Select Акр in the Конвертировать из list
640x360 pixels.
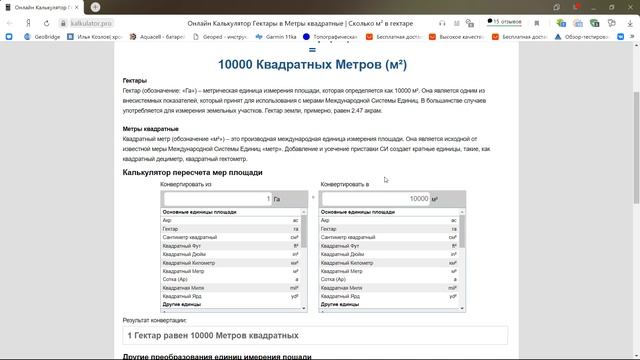tap(231, 220)
